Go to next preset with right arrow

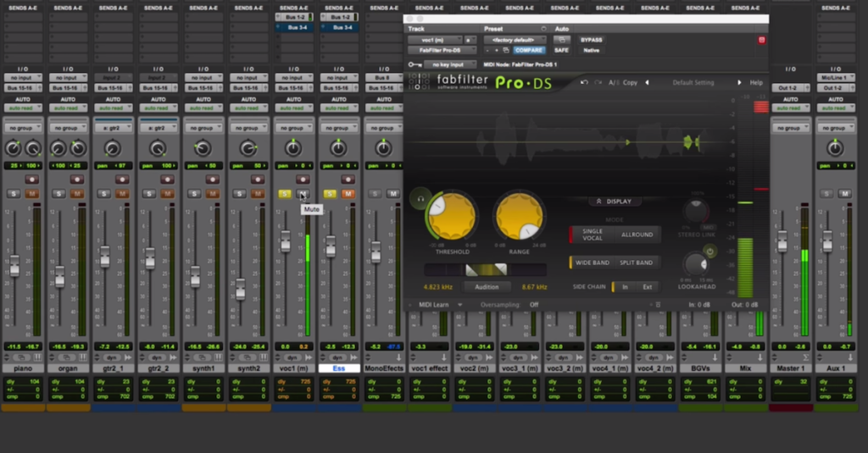(x=739, y=82)
